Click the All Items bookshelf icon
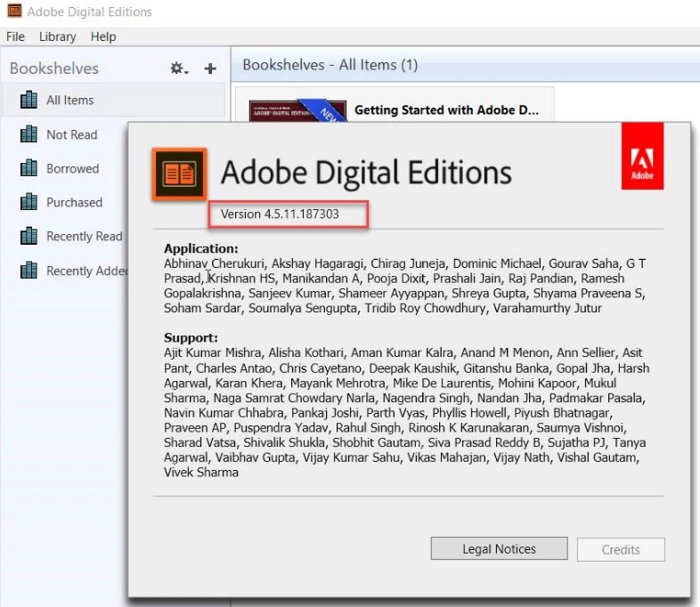Viewport: 700px width, 607px height. pyautogui.click(x=29, y=100)
